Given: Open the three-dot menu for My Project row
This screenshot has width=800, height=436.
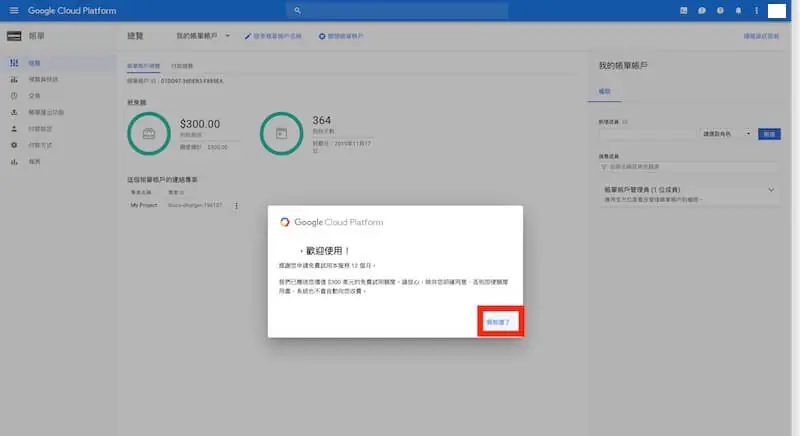Looking at the screenshot, I should pyautogui.click(x=236, y=206).
